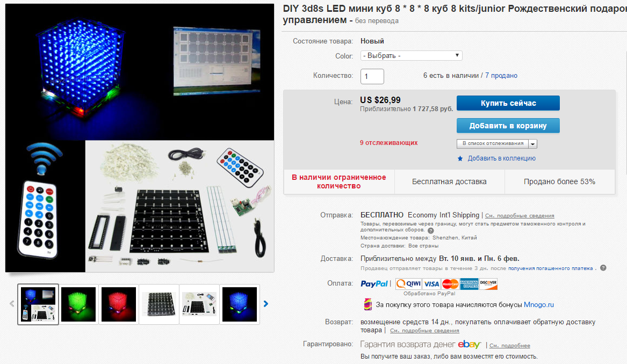Click the star icon next to Добавить в коллекцию
The image size is (627, 364).
460,158
